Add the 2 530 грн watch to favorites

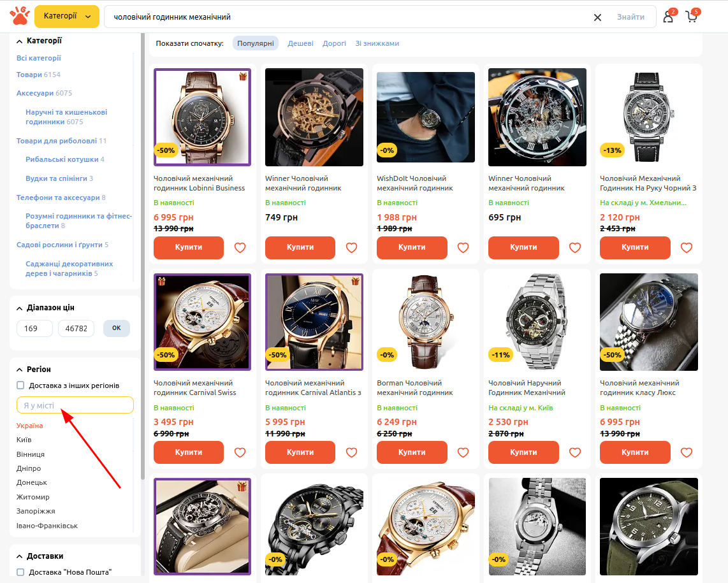click(x=574, y=452)
